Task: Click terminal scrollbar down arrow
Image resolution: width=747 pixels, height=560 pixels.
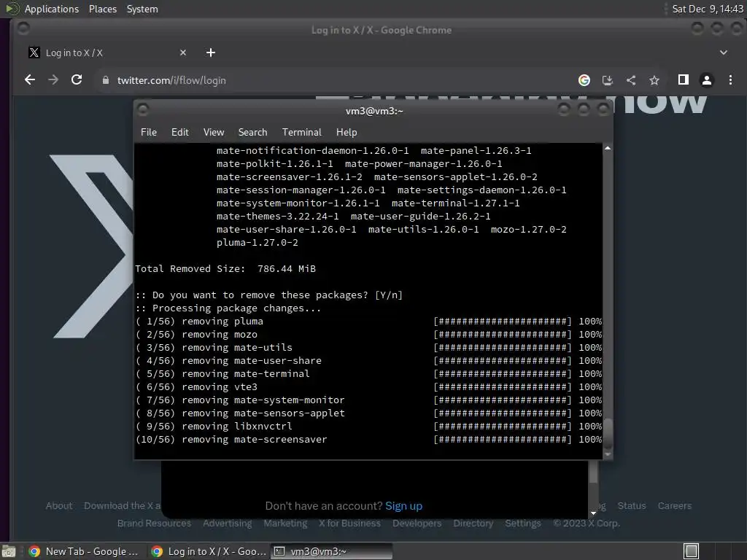Action: 608,454
